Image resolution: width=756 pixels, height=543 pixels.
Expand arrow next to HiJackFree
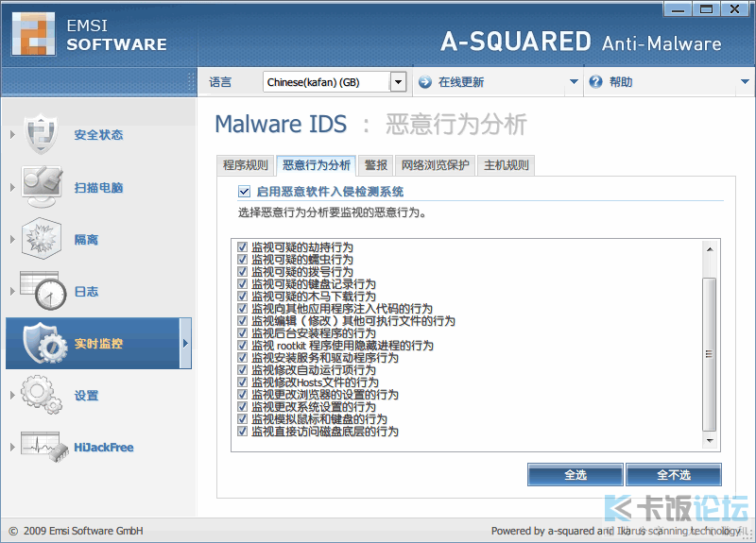tap(12, 447)
